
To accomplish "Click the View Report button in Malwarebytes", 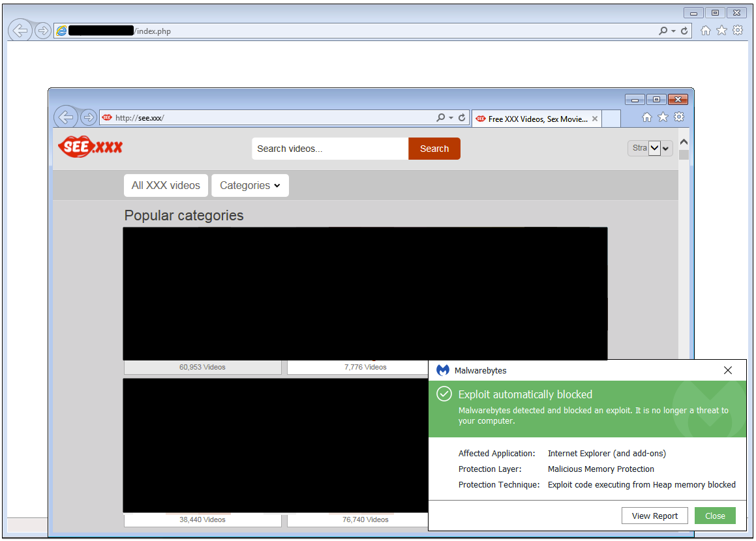I will pos(655,516).
